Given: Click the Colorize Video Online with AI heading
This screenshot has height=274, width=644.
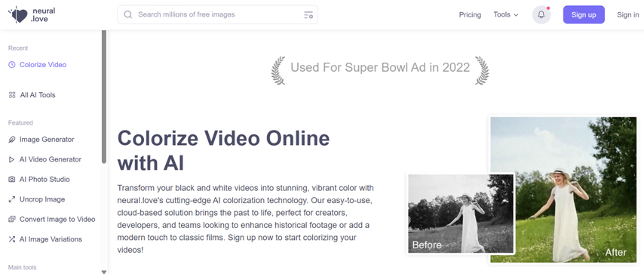Looking at the screenshot, I should coord(223,150).
